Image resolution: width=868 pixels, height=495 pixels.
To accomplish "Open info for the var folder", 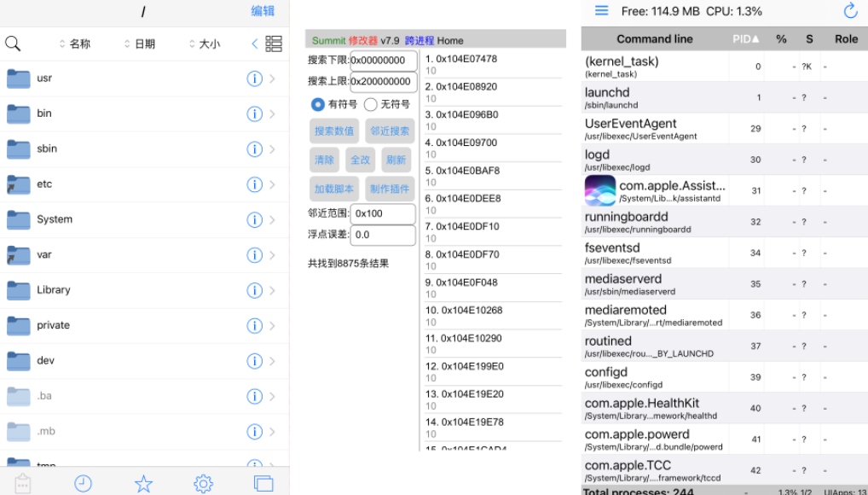I will click(x=254, y=255).
